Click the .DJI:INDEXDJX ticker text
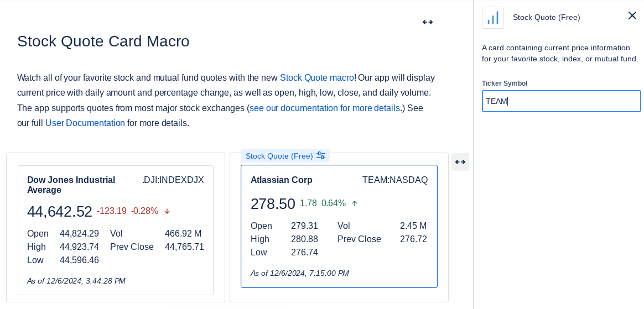 pyautogui.click(x=173, y=180)
